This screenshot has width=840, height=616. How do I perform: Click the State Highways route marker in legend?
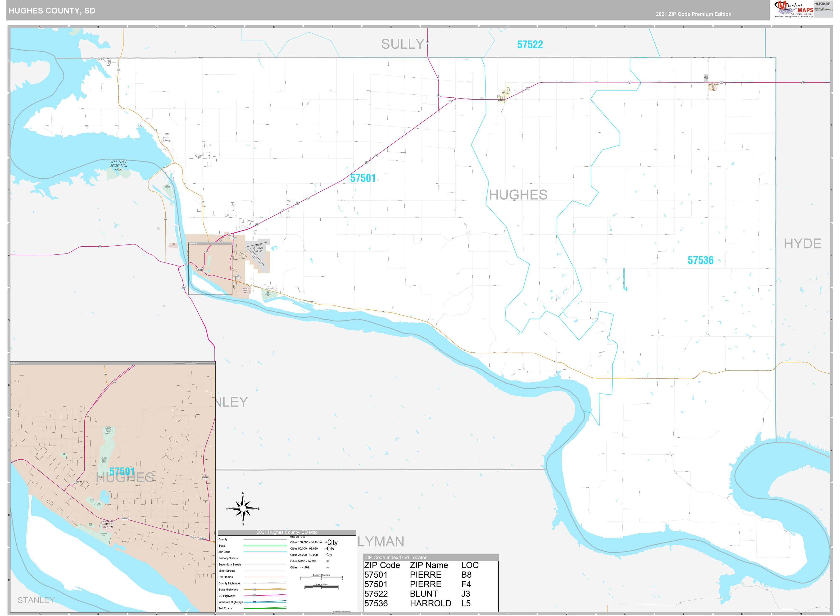[255, 589]
